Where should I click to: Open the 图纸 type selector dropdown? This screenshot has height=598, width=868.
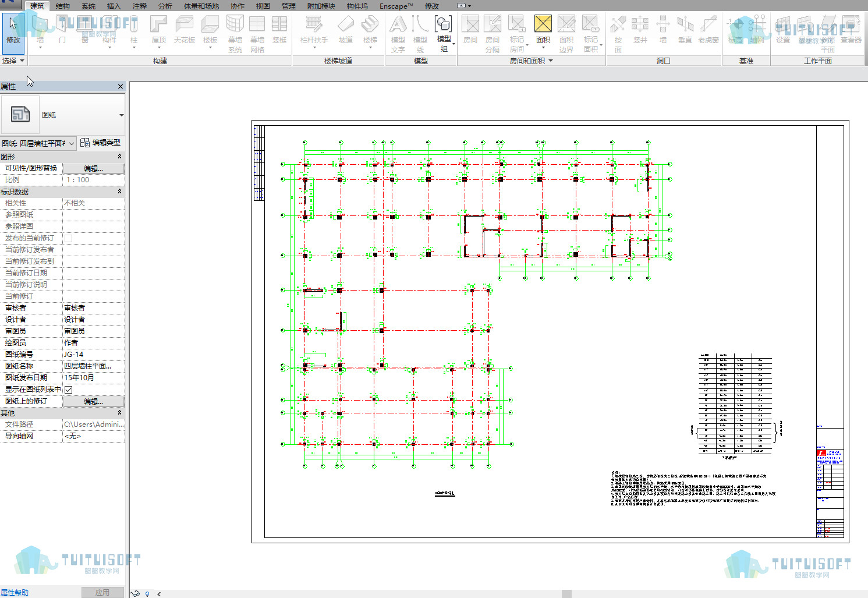click(x=121, y=115)
